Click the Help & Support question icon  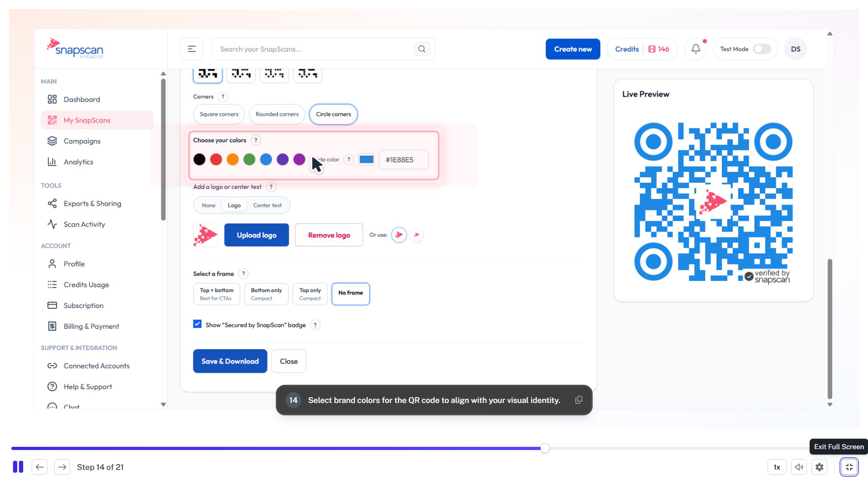point(52,387)
